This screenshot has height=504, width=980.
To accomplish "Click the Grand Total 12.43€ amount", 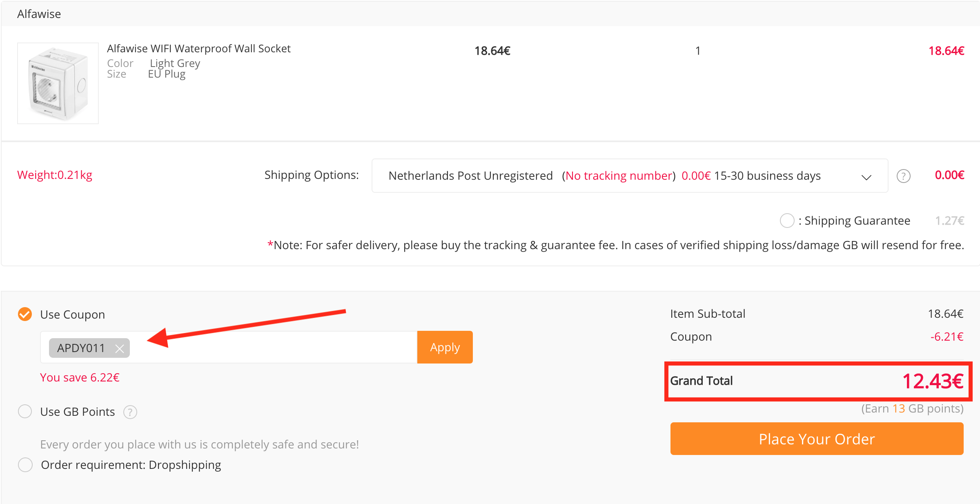I will point(933,381).
